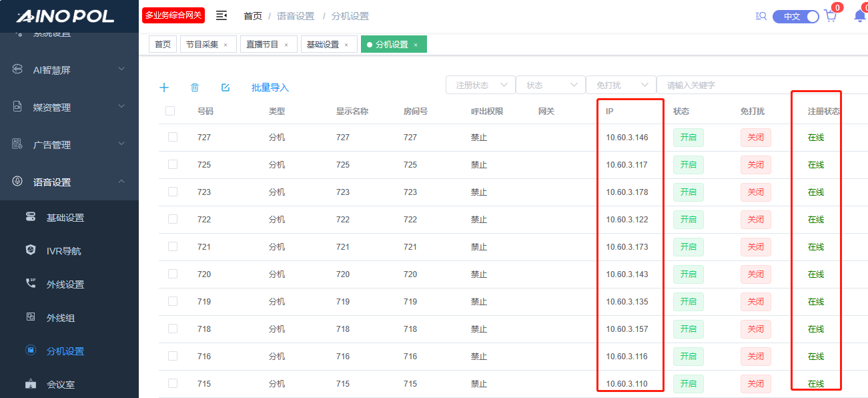This screenshot has width=868, height=398.
Task: Close the 节目采集 tab with its x
Action: coord(226,45)
